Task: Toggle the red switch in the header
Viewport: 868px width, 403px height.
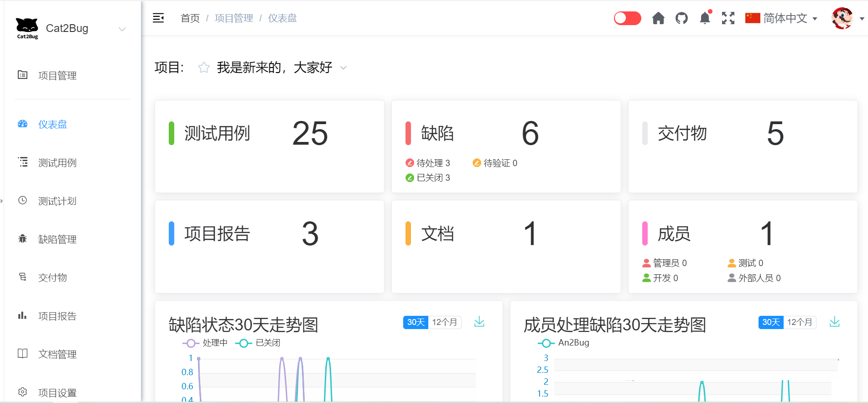Action: (627, 18)
